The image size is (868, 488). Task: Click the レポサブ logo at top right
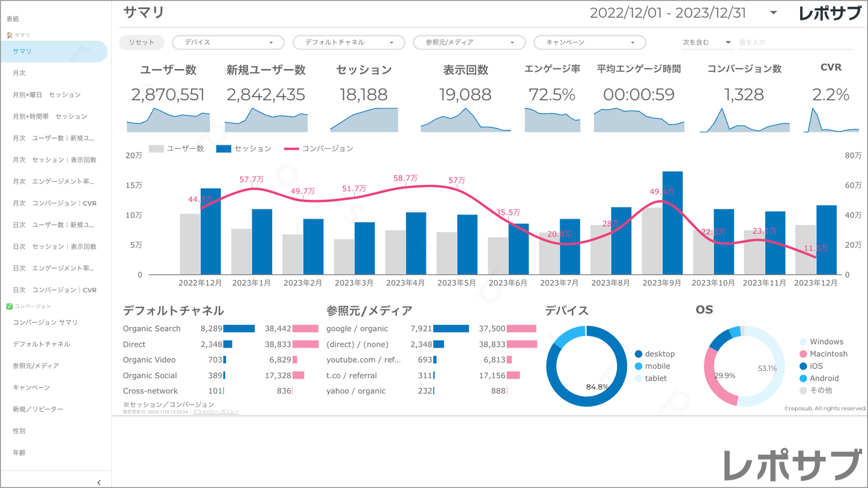pos(830,13)
